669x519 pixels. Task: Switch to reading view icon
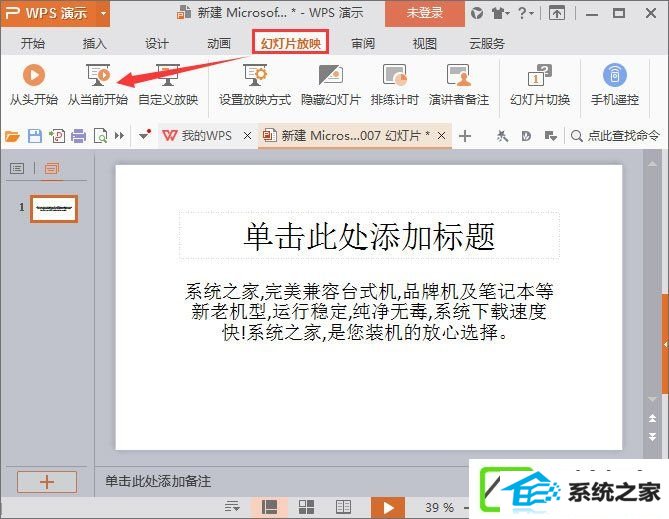pyautogui.click(x=343, y=507)
